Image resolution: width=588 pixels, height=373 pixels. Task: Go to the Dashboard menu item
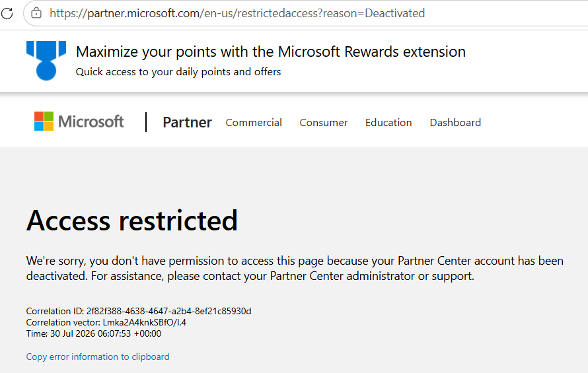tap(455, 123)
